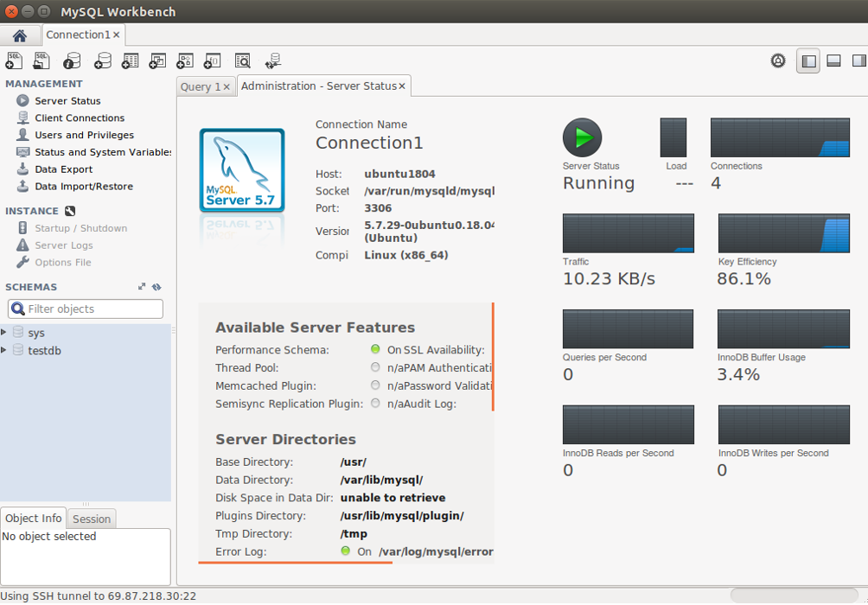Open Server Status in Management
The height and width of the screenshot is (605, 868).
pos(67,101)
